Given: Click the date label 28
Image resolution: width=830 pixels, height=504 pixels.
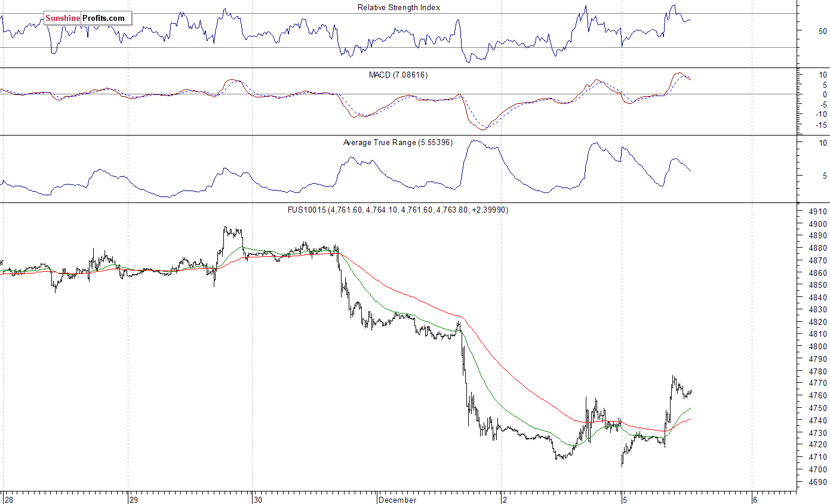Looking at the screenshot, I should [x=8, y=500].
